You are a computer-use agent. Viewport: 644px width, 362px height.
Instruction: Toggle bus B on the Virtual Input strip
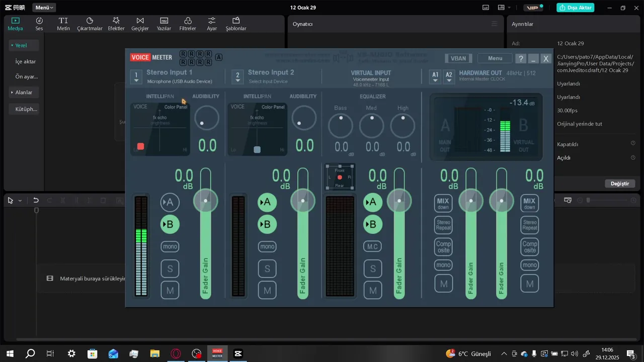click(x=372, y=224)
